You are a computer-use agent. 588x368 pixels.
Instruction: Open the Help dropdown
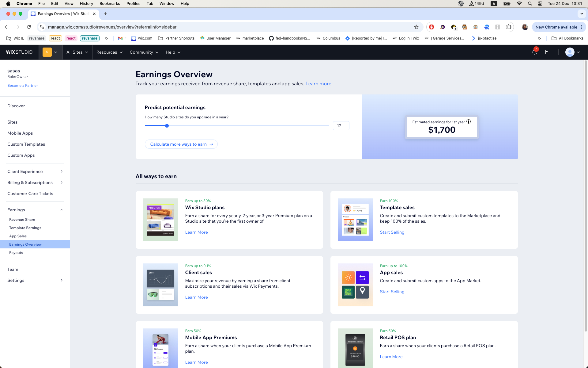click(x=173, y=52)
